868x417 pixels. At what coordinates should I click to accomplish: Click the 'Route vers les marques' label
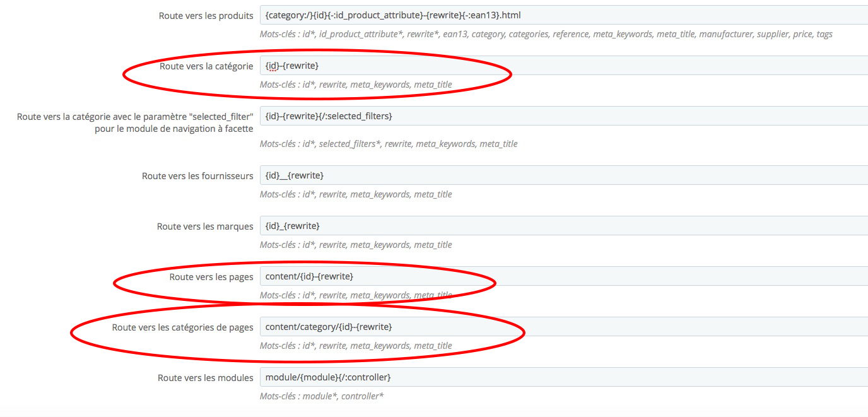tap(205, 226)
